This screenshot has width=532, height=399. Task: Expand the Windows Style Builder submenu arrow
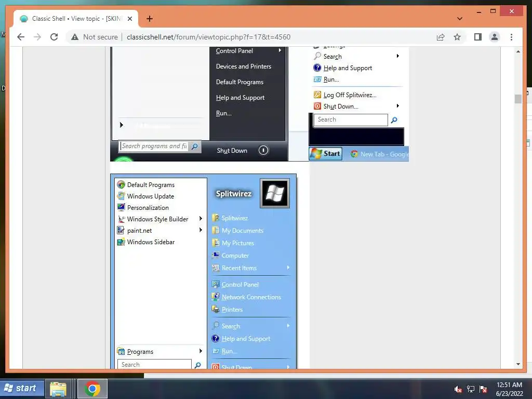[x=201, y=219]
